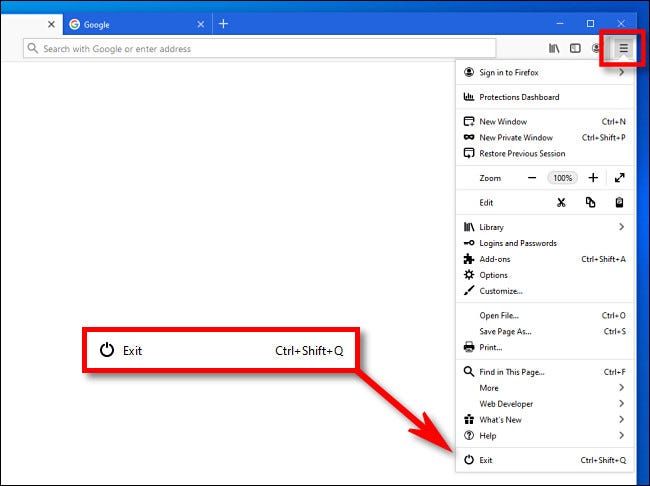Image resolution: width=650 pixels, height=486 pixels.
Task: Expand the Web Developer submenu
Action: click(x=545, y=404)
